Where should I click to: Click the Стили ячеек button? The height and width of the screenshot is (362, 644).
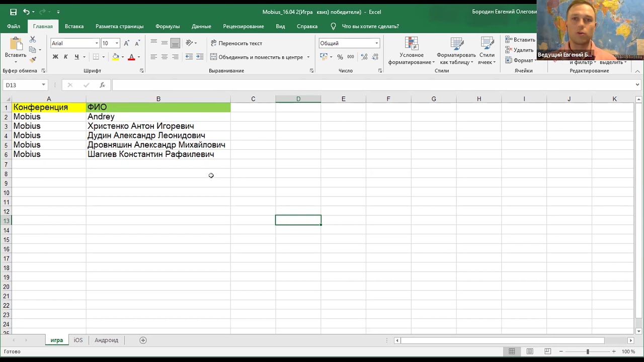pyautogui.click(x=487, y=51)
